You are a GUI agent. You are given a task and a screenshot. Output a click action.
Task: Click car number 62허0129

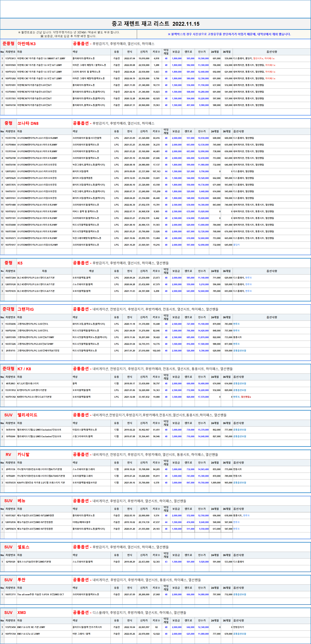pos(10,562)
